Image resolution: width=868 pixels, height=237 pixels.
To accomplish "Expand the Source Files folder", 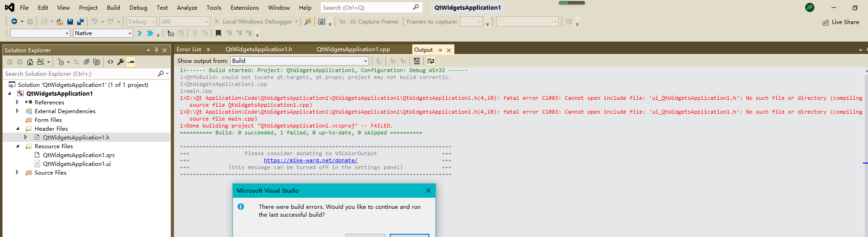I will coord(18,172).
